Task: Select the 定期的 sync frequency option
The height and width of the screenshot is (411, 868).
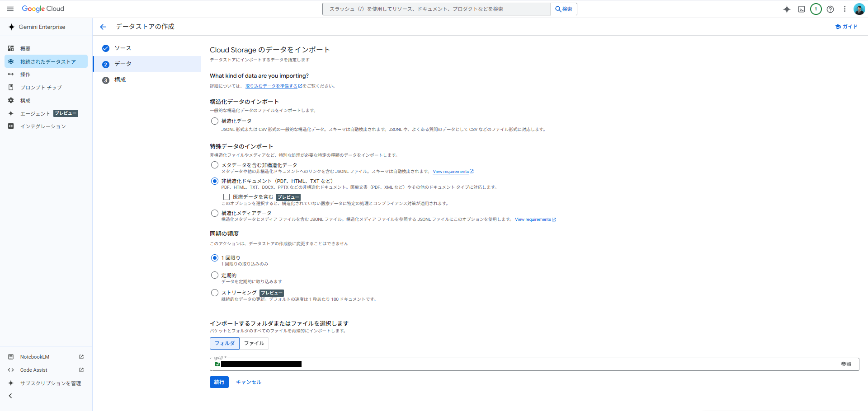Action: pyautogui.click(x=215, y=275)
